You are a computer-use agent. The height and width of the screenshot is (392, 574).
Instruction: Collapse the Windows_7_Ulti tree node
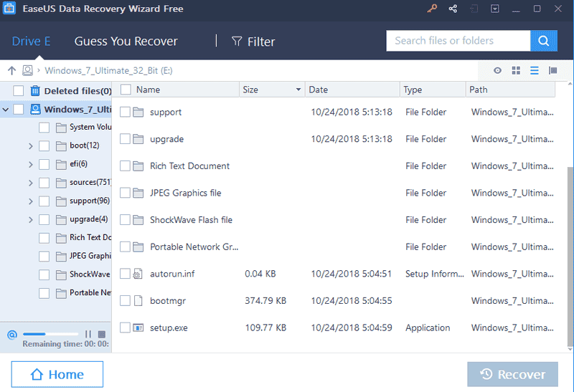click(x=6, y=110)
